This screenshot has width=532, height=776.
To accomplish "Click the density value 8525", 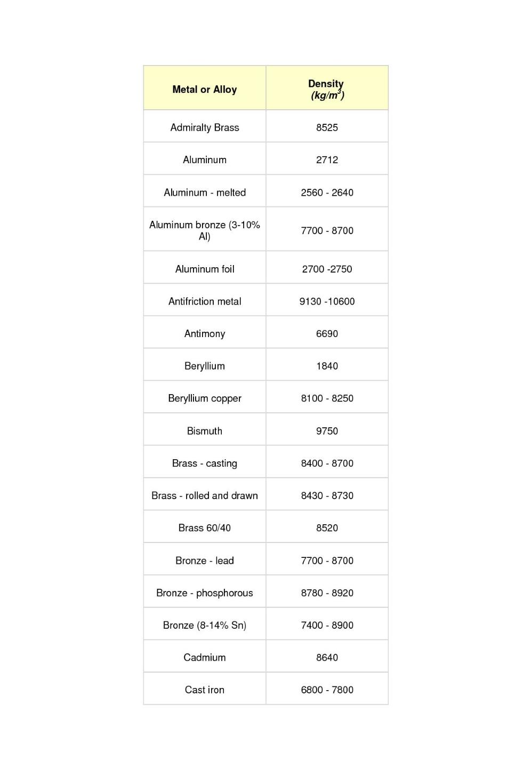I will (327, 127).
